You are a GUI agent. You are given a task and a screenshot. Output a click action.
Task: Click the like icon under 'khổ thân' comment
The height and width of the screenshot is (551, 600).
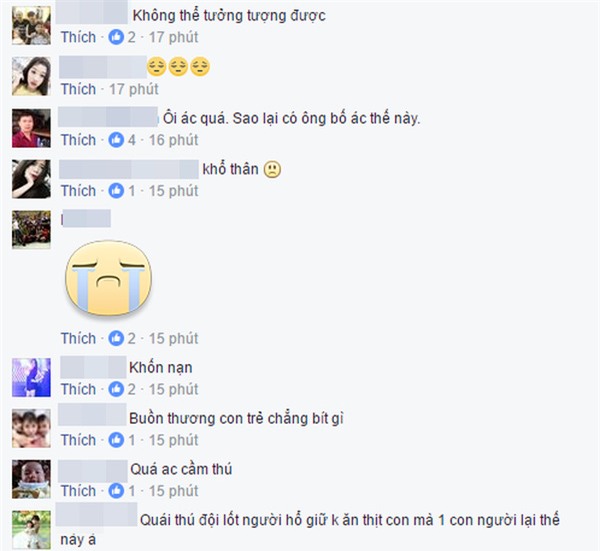pyautogui.click(x=116, y=191)
